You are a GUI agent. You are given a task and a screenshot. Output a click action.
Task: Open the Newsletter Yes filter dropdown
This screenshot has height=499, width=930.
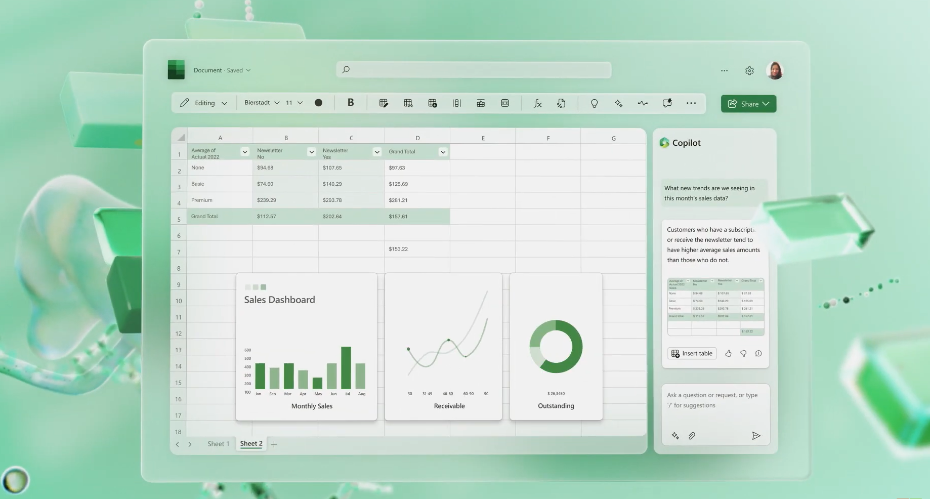click(x=377, y=152)
